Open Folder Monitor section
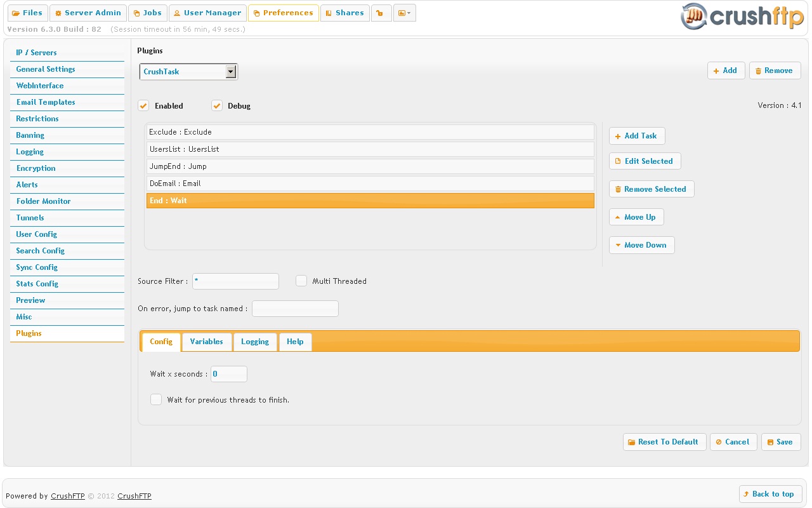Screen dimensions: 812x508 click(67, 201)
